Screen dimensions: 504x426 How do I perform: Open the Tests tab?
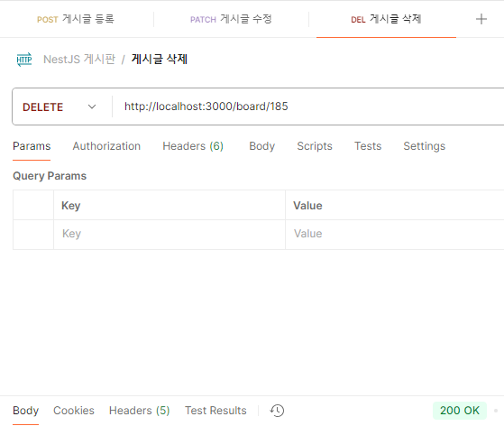tap(368, 146)
